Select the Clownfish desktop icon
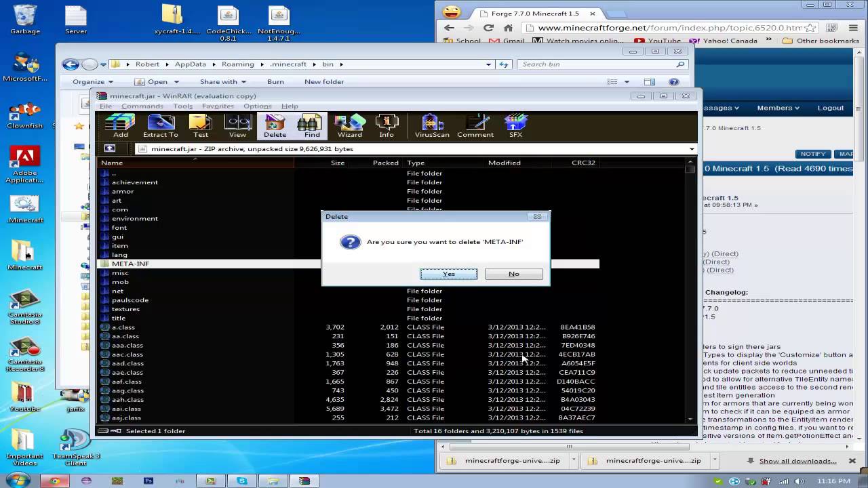The height and width of the screenshot is (488, 868). pyautogui.click(x=25, y=115)
